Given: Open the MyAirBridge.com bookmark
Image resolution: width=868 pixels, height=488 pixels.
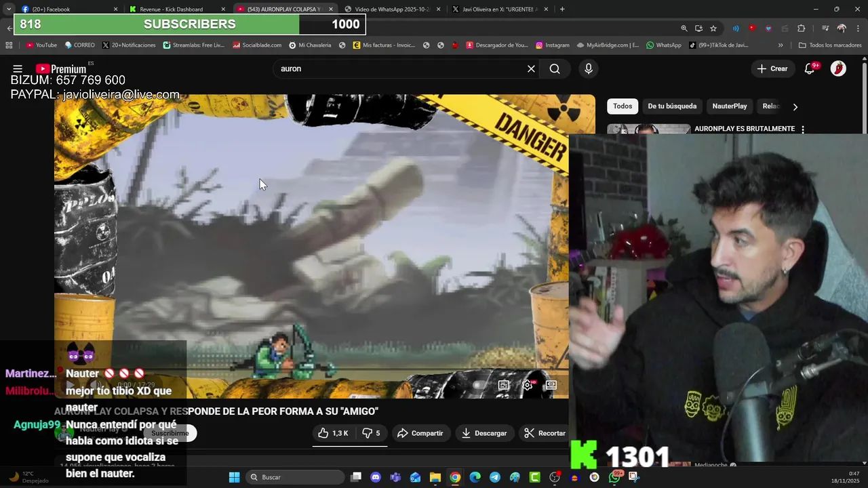Looking at the screenshot, I should [608, 45].
